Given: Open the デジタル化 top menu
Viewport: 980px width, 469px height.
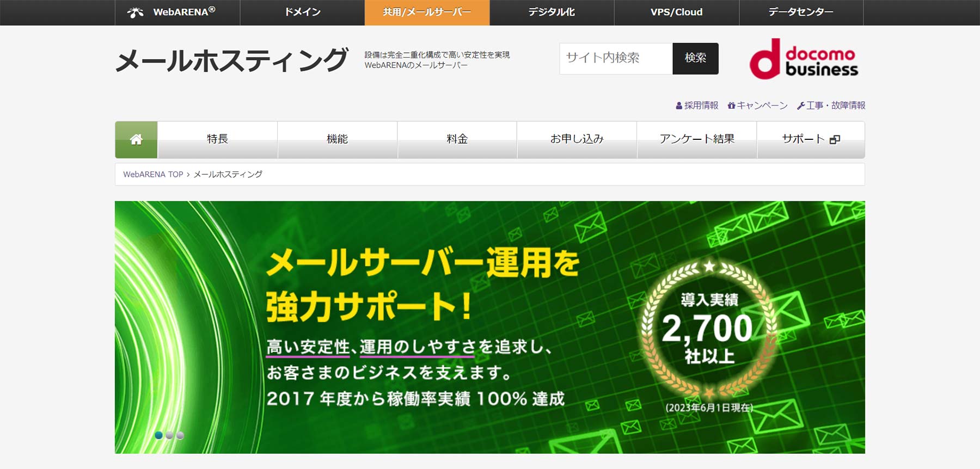Looking at the screenshot, I should click(x=552, y=12).
